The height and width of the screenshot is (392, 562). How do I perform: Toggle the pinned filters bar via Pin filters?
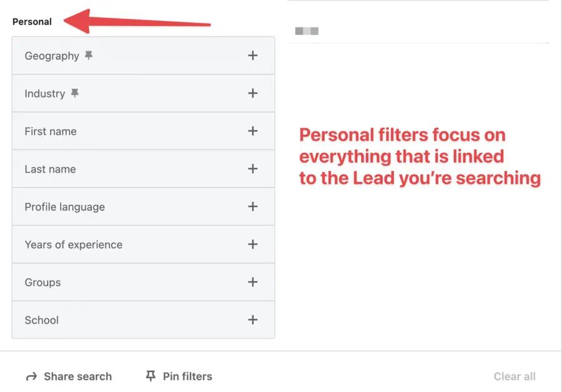click(x=180, y=376)
